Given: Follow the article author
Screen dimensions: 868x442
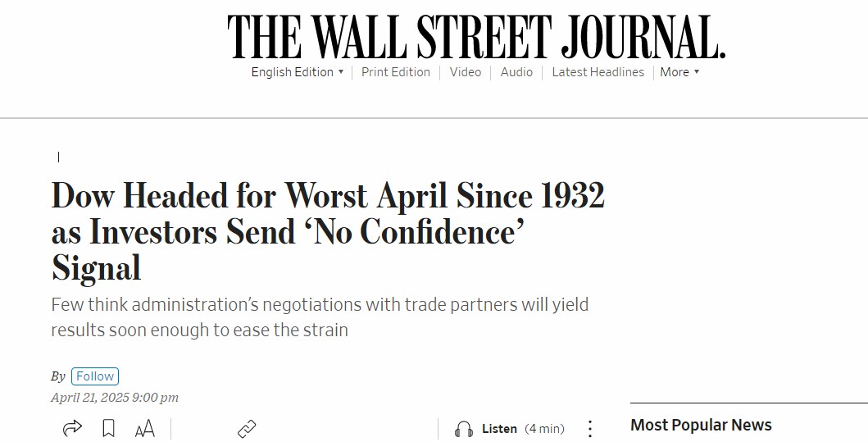Looking at the screenshot, I should [x=95, y=376].
